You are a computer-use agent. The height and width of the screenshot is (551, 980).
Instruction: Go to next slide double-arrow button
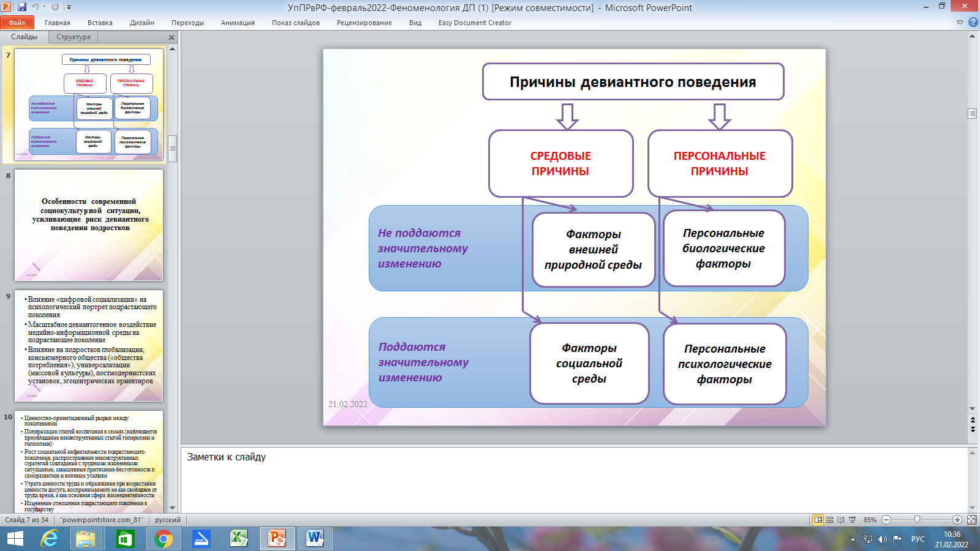coord(972,429)
